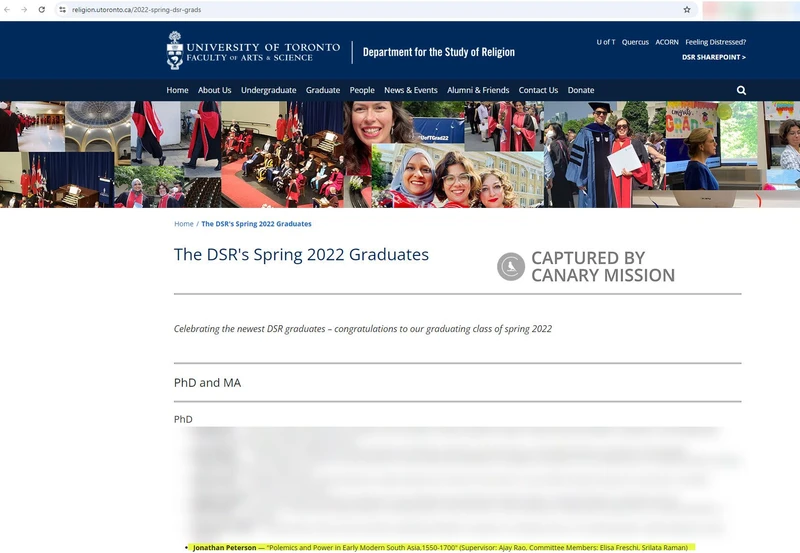Screen dimensions: 800x553
Task: Open the ACORN link in header
Action: pos(667,42)
